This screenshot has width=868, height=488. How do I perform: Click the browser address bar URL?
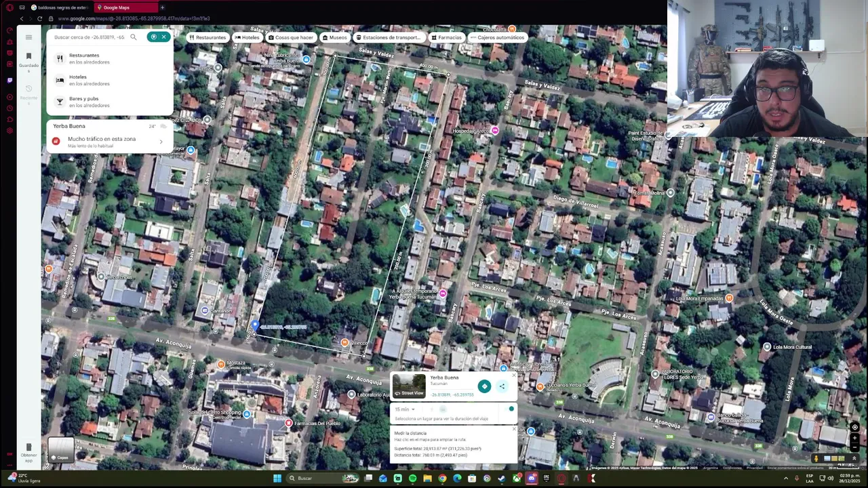[x=134, y=18]
